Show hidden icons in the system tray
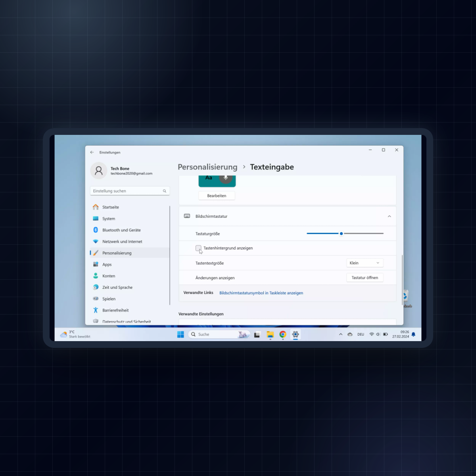This screenshot has height=476, width=476. coord(341,334)
